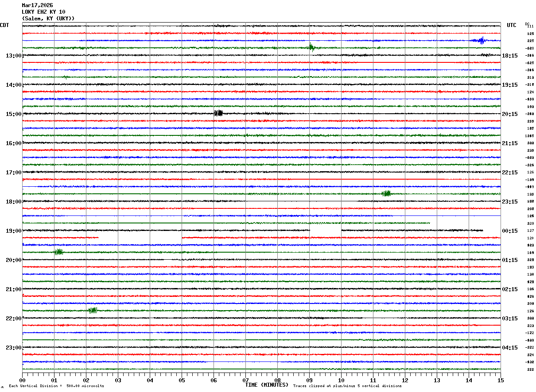Image resolution: width=536 pixels, height=392 pixels.
Task: Click the 14 minute axis tick label
Action: coord(469,380)
